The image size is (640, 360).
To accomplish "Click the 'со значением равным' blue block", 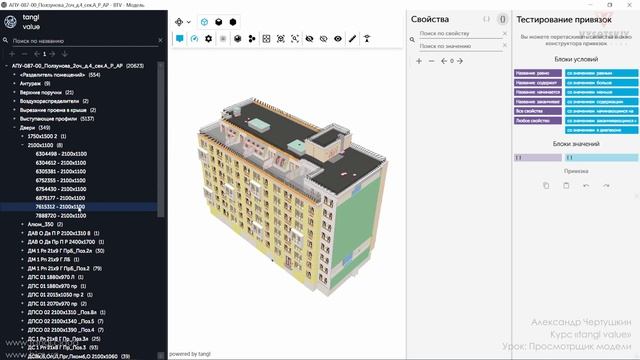I will tap(601, 73).
